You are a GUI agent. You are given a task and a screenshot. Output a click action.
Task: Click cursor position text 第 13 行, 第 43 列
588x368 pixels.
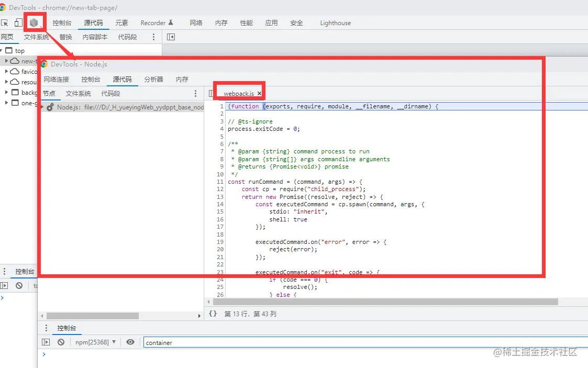click(250, 314)
